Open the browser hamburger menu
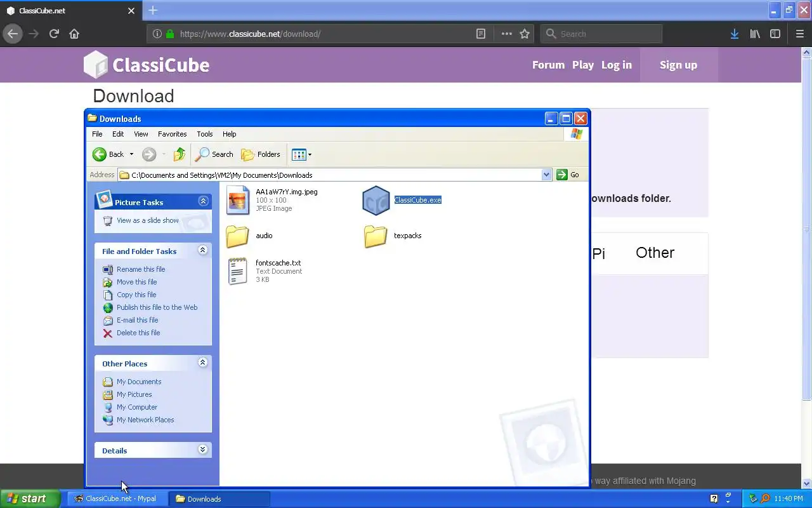Viewport: 812px width, 508px height. (x=800, y=34)
